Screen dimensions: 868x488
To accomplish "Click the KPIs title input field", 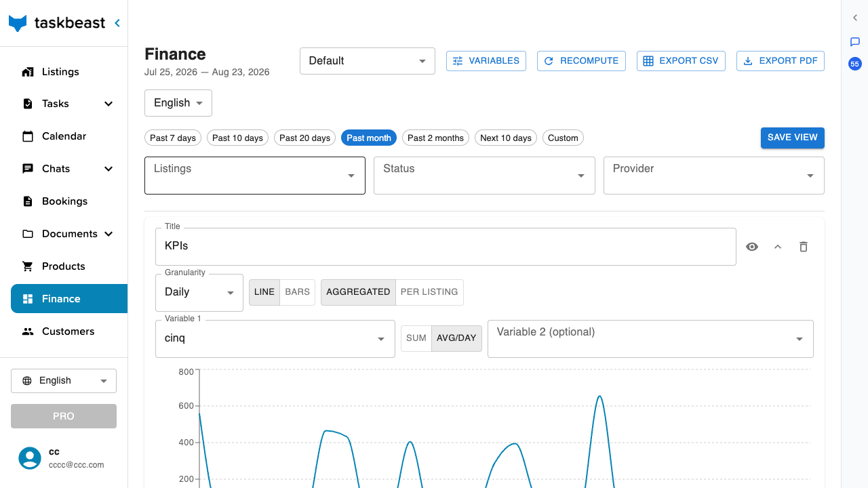I will point(446,247).
